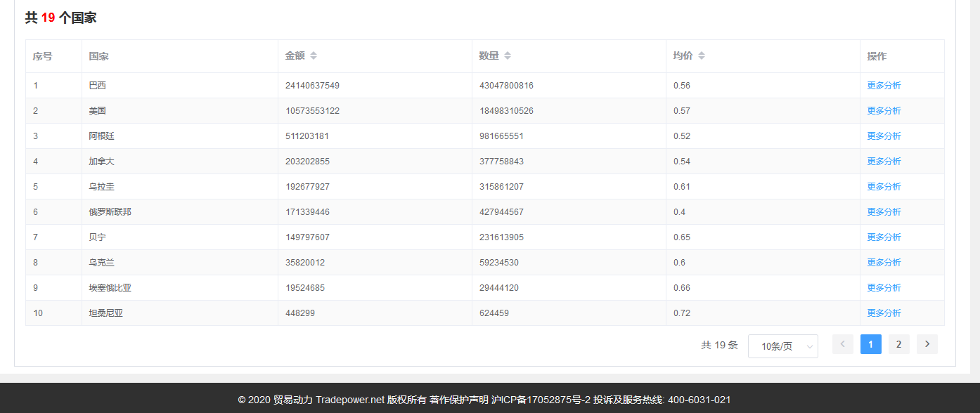Select page 1 in pagination
Screen dimensions: 980x413
coord(871,344)
